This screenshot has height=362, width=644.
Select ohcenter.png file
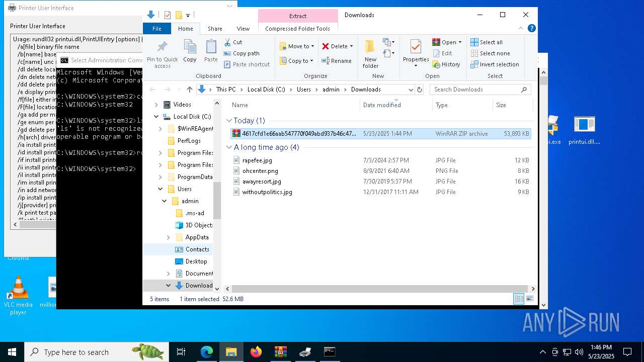(x=260, y=171)
